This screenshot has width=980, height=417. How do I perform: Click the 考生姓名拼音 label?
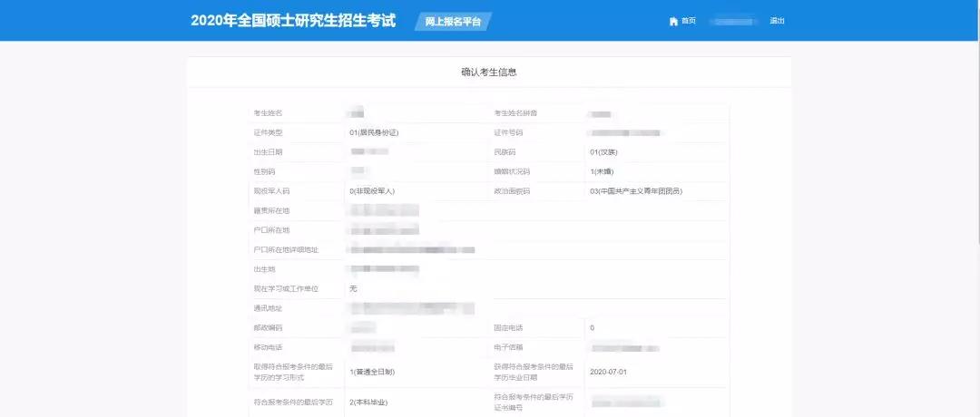[515, 113]
